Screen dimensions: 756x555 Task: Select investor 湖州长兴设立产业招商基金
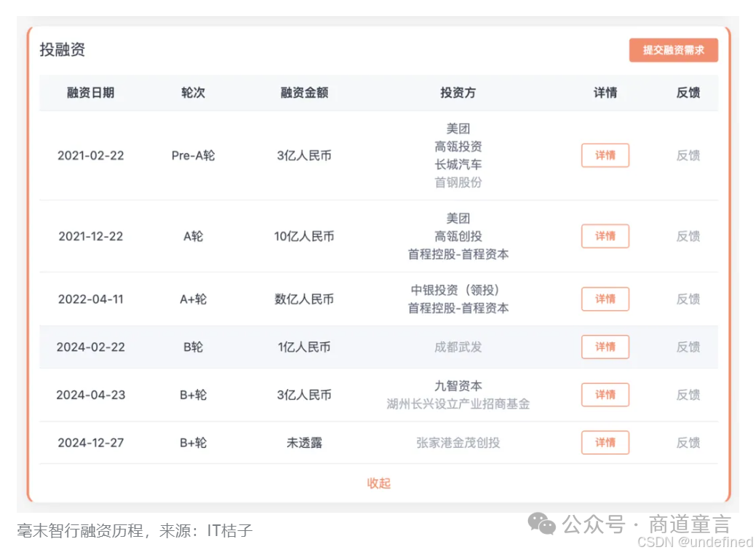click(458, 404)
